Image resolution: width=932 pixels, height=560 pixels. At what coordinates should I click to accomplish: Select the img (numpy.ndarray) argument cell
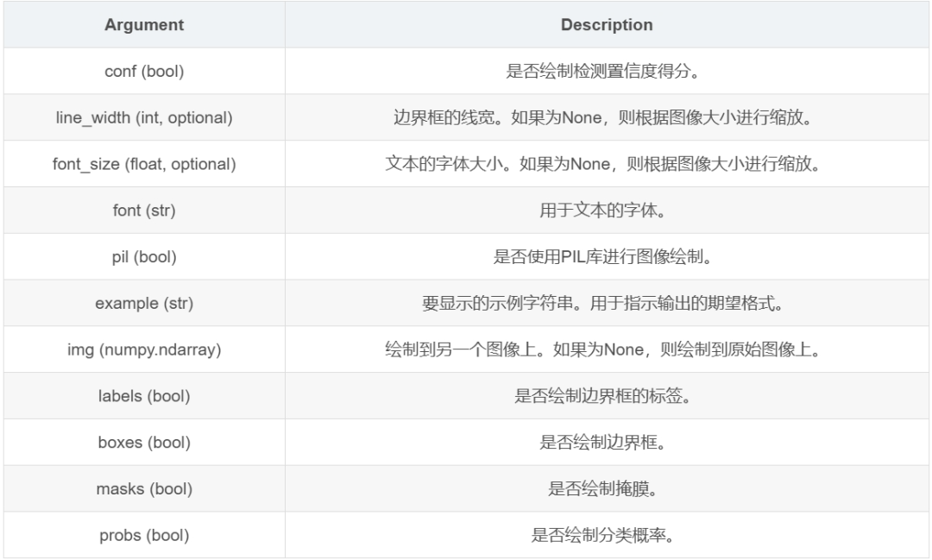(x=144, y=350)
